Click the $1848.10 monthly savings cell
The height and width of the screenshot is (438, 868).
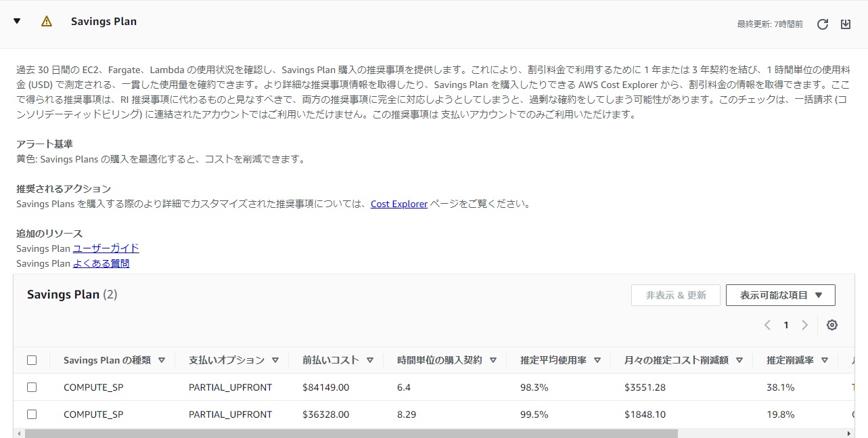645,414
